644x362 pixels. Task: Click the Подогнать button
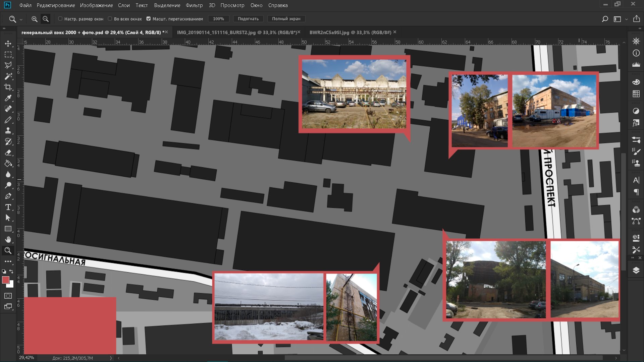248,19
